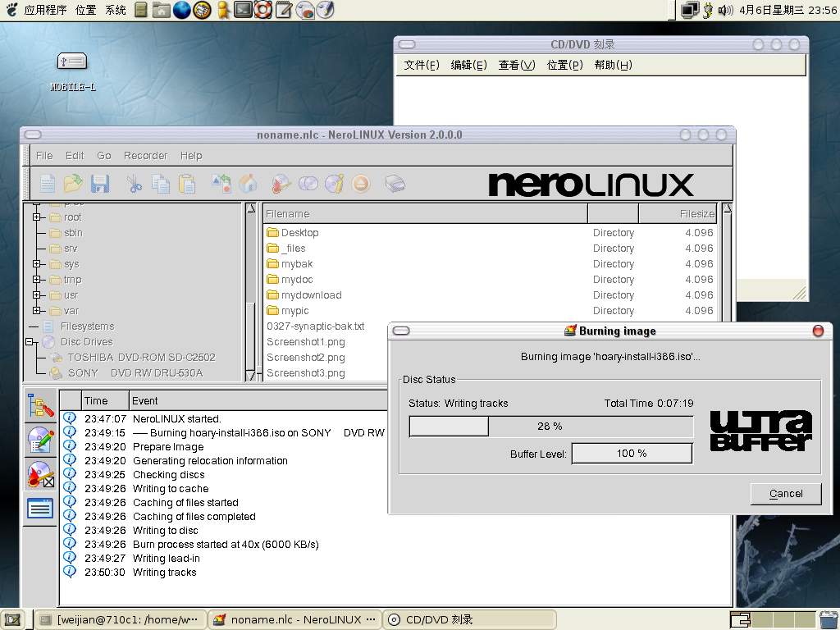Click log entry 'Burn process started at 40x'

click(x=226, y=545)
